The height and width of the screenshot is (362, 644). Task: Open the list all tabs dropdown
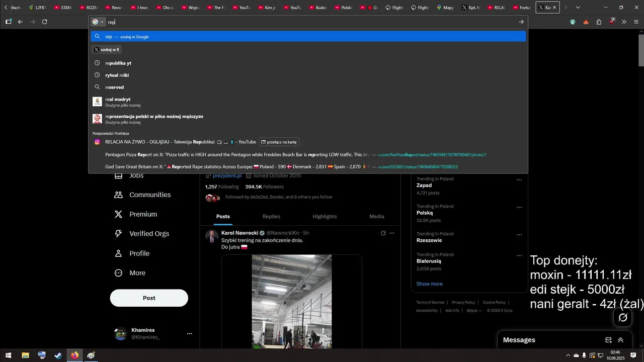pyautogui.click(x=578, y=8)
